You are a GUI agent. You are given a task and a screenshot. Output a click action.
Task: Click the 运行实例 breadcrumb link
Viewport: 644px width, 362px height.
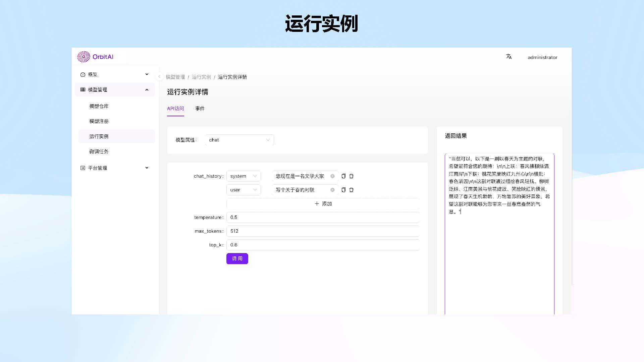point(201,77)
